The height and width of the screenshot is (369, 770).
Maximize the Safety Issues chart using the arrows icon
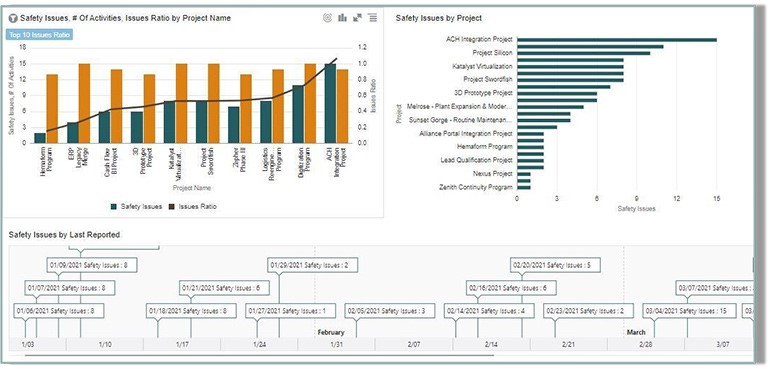click(358, 18)
